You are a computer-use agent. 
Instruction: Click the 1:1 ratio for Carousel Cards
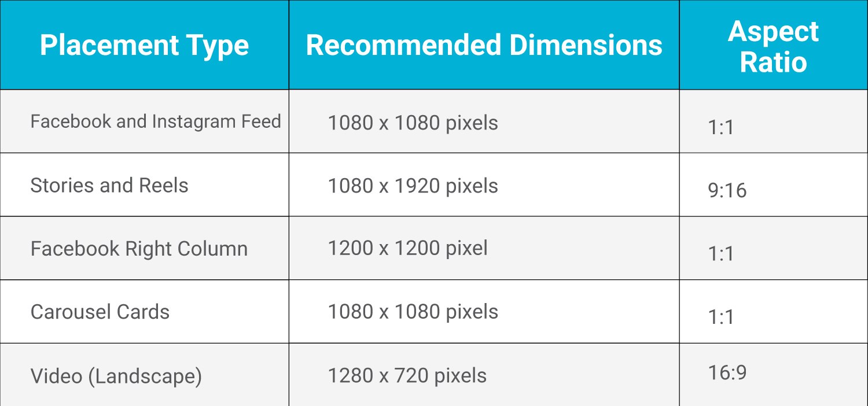point(720,318)
